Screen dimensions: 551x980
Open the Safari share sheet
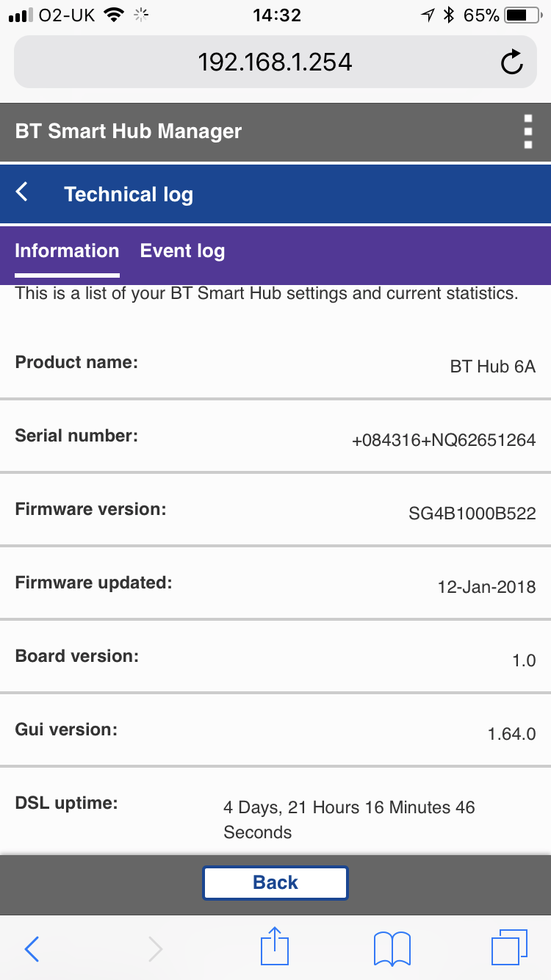pos(275,947)
